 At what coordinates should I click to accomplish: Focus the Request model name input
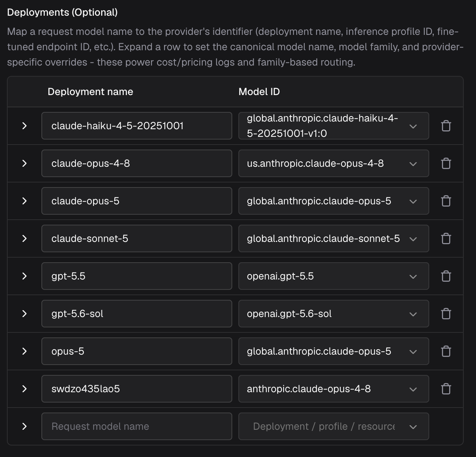coord(137,426)
